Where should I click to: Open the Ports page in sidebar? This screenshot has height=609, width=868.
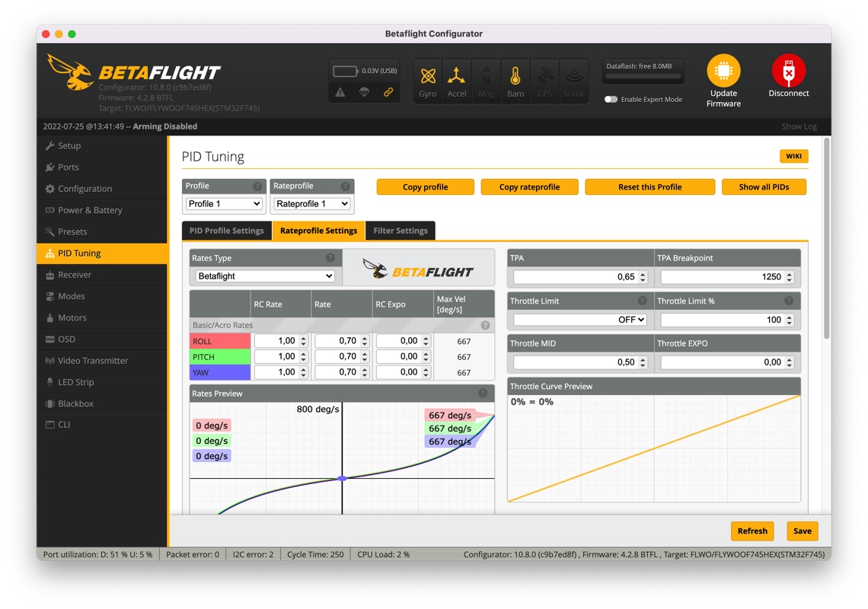pos(102,167)
